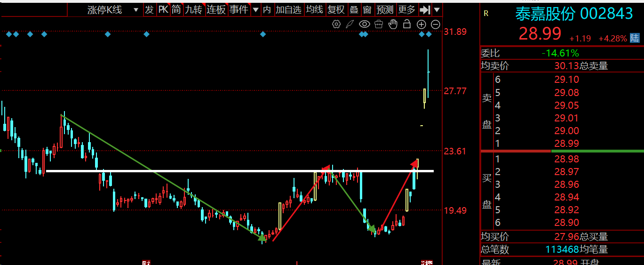Open the chart settings gear icon

click(336, 24)
